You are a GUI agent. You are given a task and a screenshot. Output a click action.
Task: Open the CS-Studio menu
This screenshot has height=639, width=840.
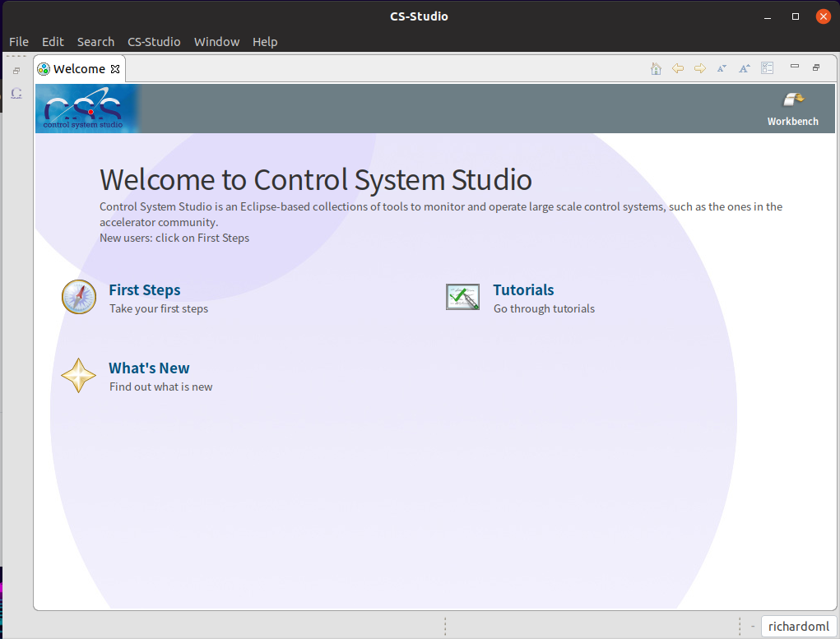pos(153,41)
